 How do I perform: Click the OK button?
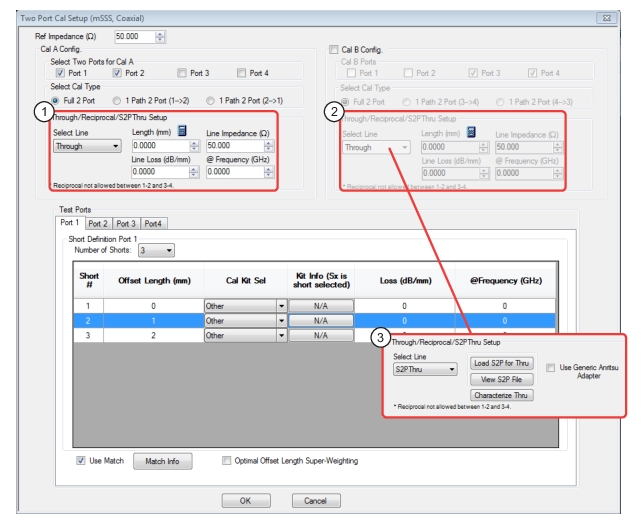coord(246,501)
